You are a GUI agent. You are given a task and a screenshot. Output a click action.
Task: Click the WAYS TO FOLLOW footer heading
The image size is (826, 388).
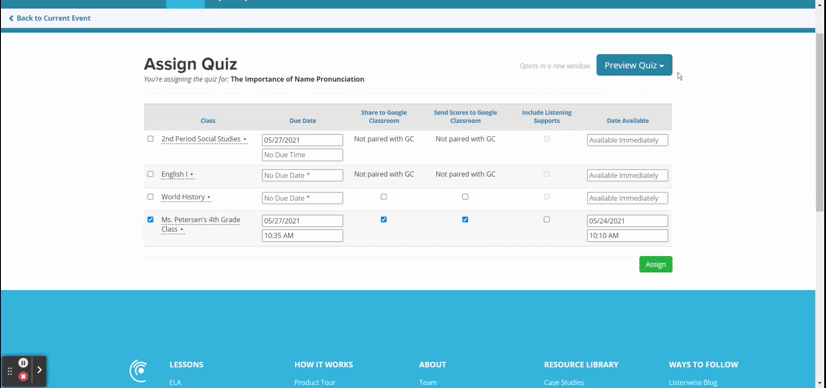coord(703,364)
